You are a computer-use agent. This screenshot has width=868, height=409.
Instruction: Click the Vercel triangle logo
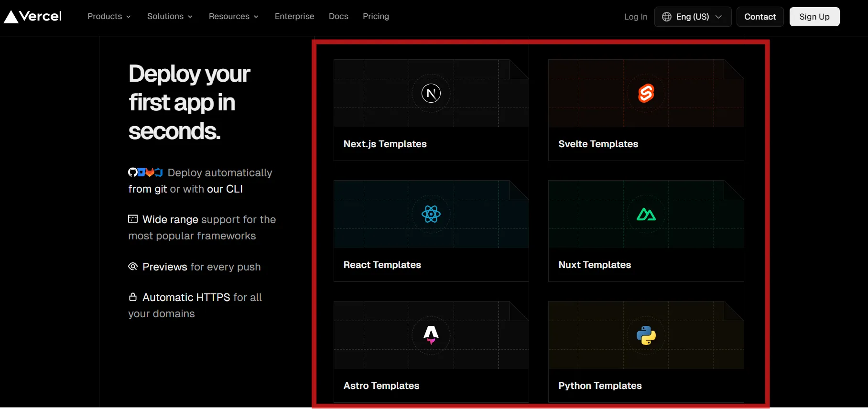11,17
